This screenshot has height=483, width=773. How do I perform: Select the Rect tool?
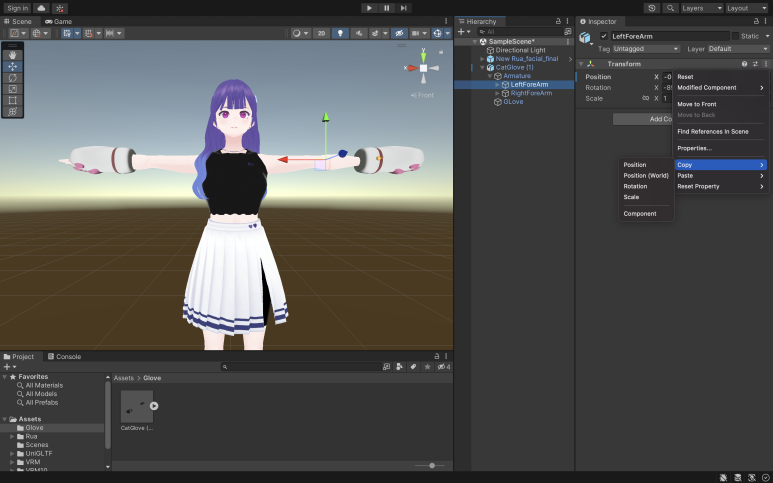coord(12,101)
